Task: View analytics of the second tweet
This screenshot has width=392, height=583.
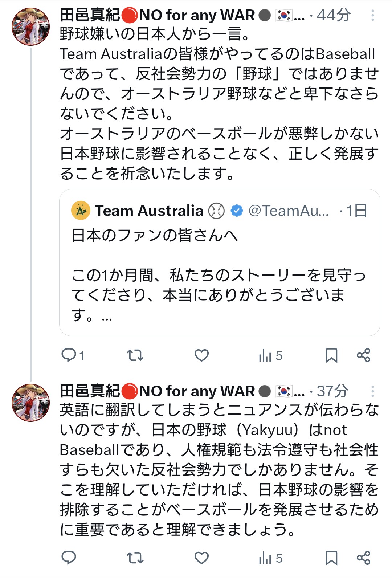Action: tap(270, 558)
